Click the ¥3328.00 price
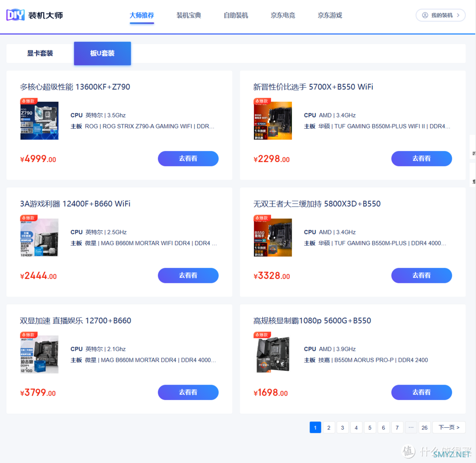This screenshot has width=476, height=463. coord(271,276)
